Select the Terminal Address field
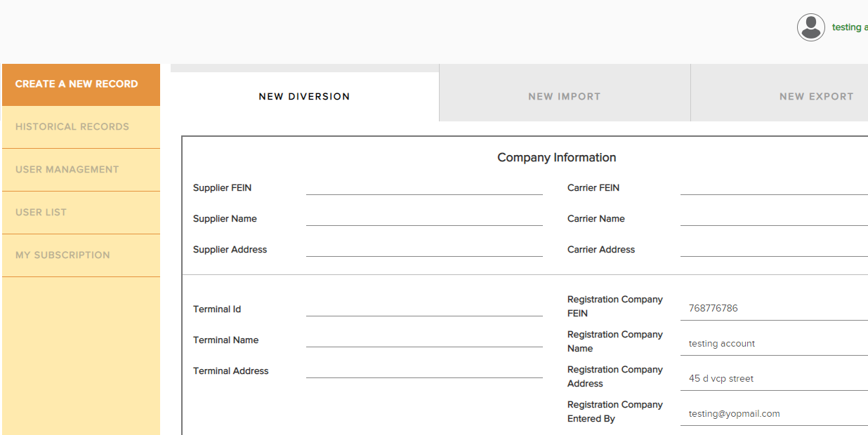This screenshot has width=868, height=435. tap(424, 370)
